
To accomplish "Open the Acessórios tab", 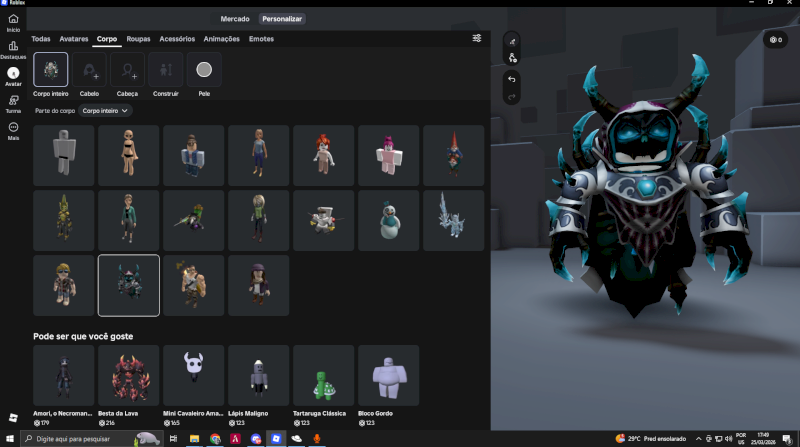I will click(x=177, y=39).
